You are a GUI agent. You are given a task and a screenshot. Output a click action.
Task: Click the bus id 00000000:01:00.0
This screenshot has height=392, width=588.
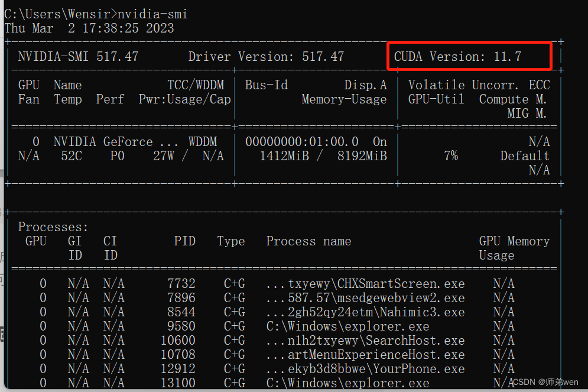(x=302, y=142)
